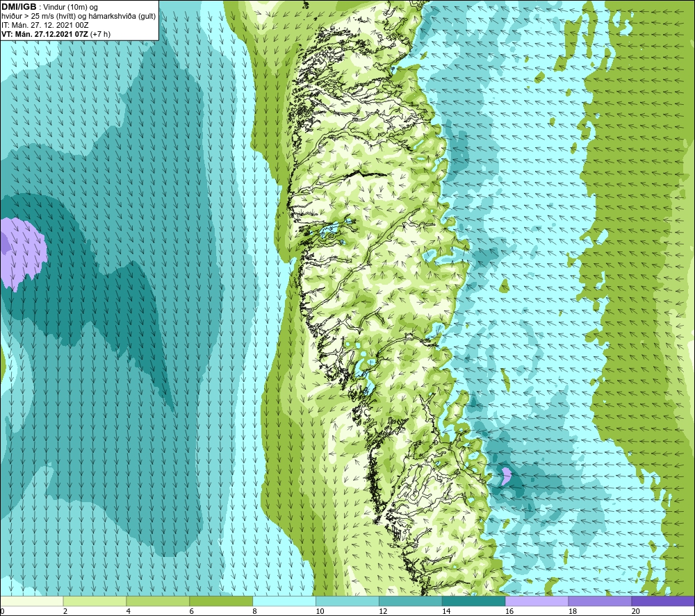Click legend scale label 6

click(192, 612)
